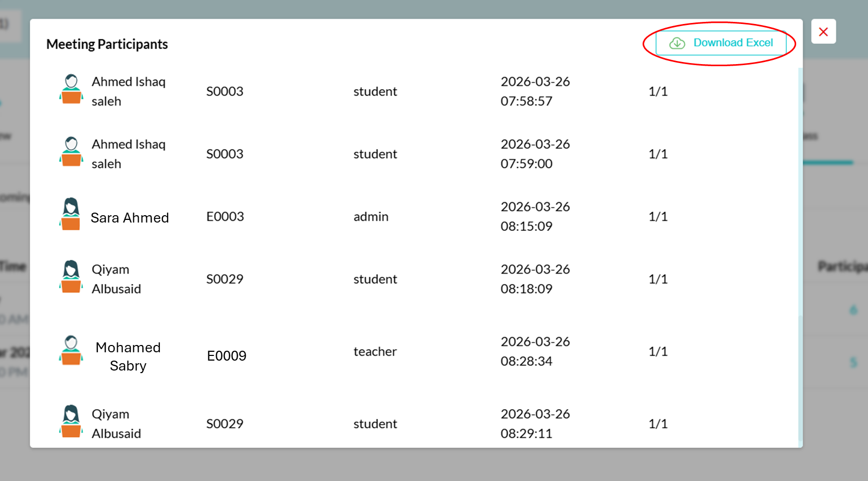Select the admin role cell
The image size is (868, 481).
click(x=371, y=216)
